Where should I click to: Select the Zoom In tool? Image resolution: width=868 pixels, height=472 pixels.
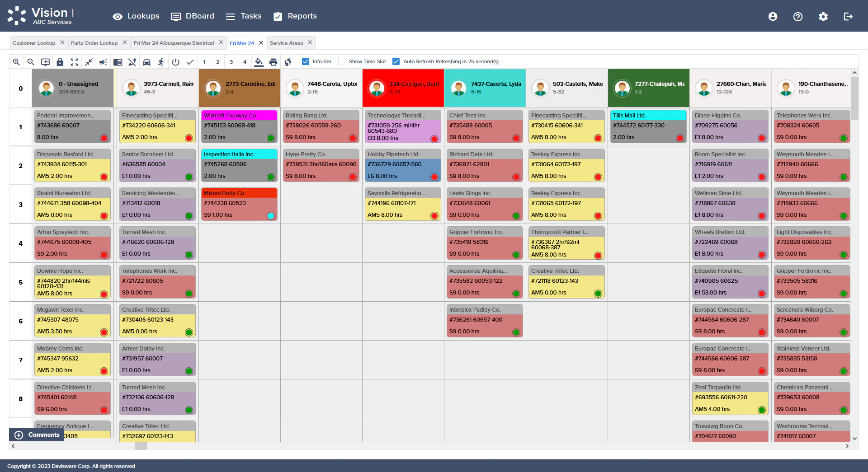tap(16, 61)
